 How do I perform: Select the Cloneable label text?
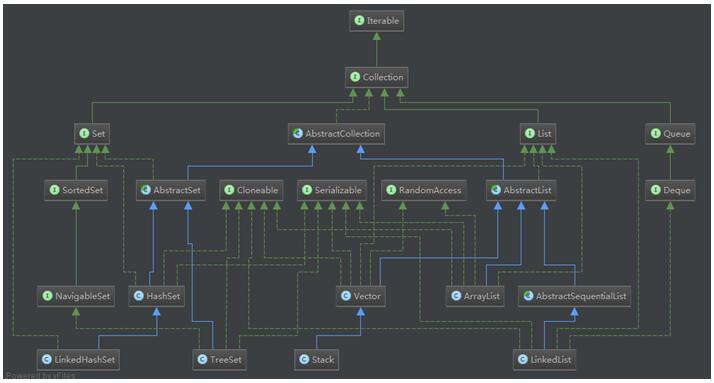pyautogui.click(x=257, y=190)
